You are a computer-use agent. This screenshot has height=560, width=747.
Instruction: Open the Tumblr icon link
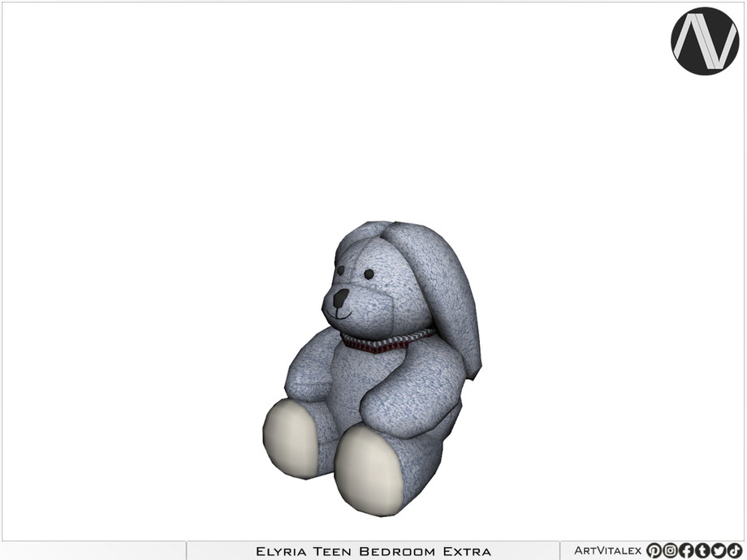pyautogui.click(x=702, y=550)
